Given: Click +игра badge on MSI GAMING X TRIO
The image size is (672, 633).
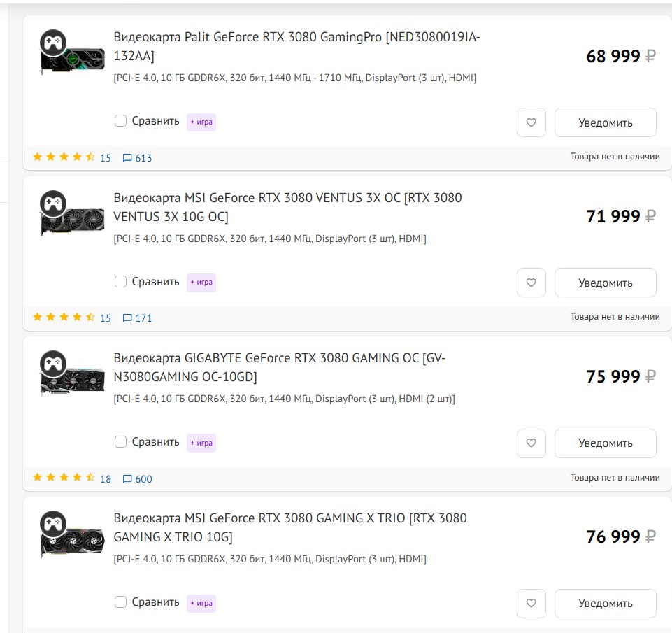Looking at the screenshot, I should 201,603.
